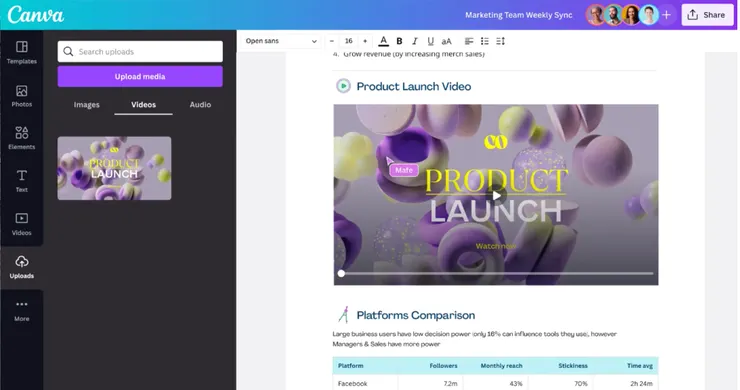Toggle uppercase aA formatting
740x390 pixels.
[446, 41]
